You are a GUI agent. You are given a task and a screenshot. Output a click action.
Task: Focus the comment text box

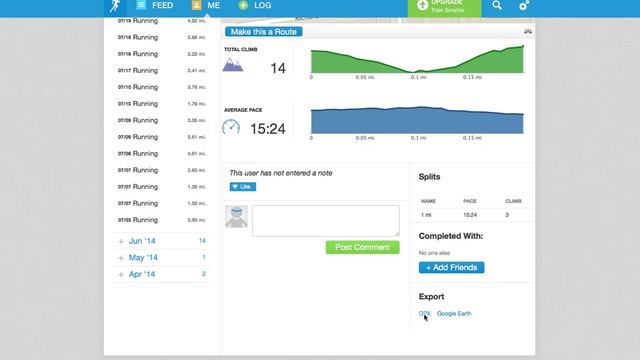point(326,221)
